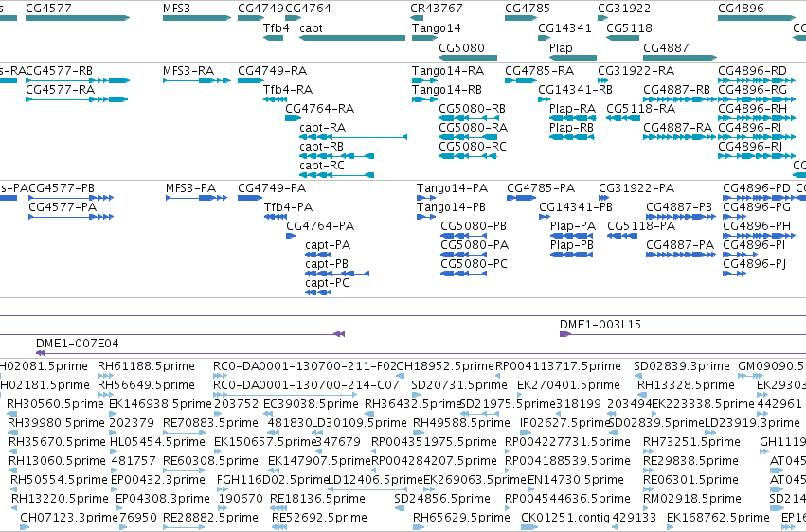The height and width of the screenshot is (532, 806).
Task: Click the RH49588.5prime EST label
Action: [461, 423]
